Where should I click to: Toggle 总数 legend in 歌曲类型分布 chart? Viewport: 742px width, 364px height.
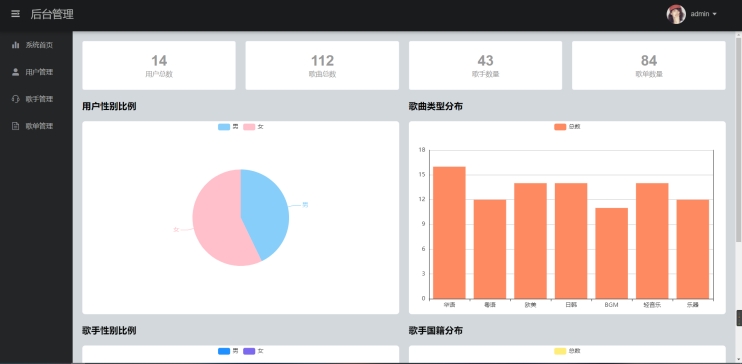click(x=567, y=127)
